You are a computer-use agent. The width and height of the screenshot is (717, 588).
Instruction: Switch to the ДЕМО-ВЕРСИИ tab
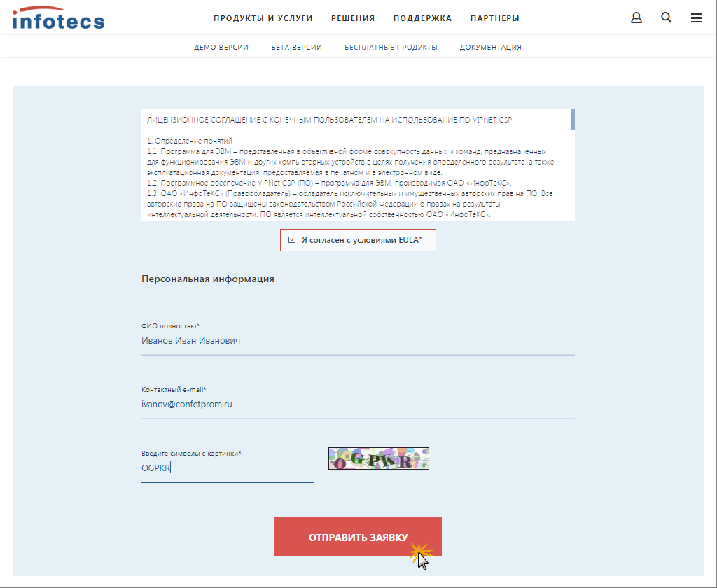pyautogui.click(x=221, y=47)
